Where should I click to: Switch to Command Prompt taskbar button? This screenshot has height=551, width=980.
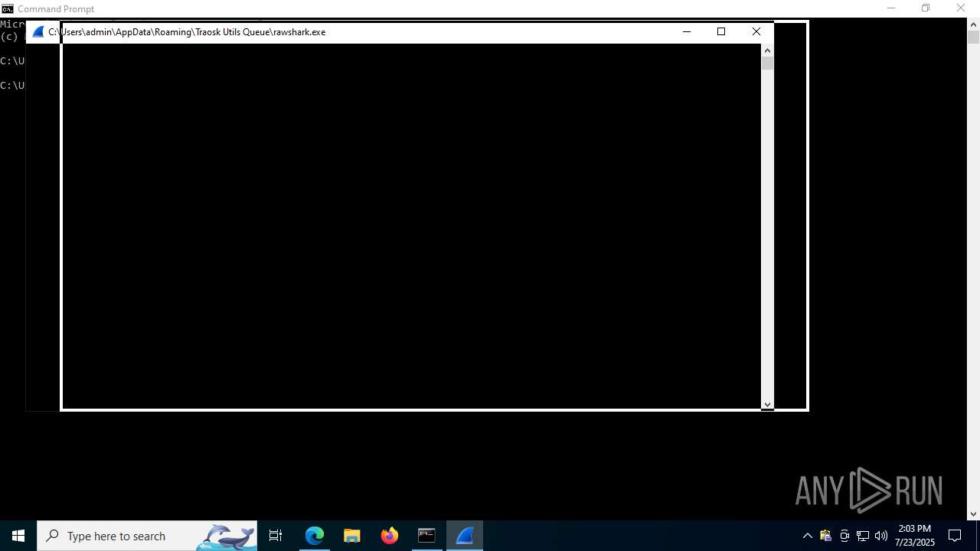point(427,536)
